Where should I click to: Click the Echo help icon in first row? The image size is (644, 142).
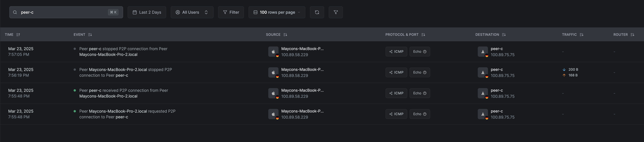[425, 52]
